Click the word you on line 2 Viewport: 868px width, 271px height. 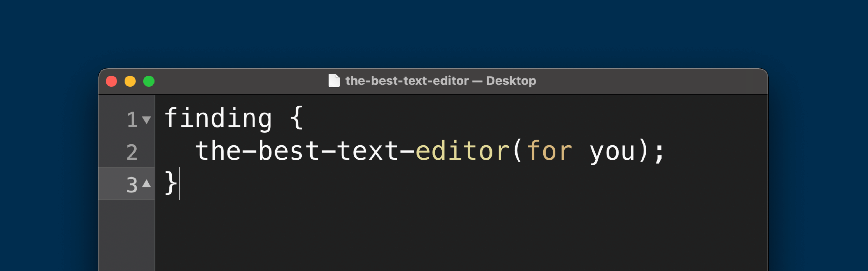click(x=612, y=151)
